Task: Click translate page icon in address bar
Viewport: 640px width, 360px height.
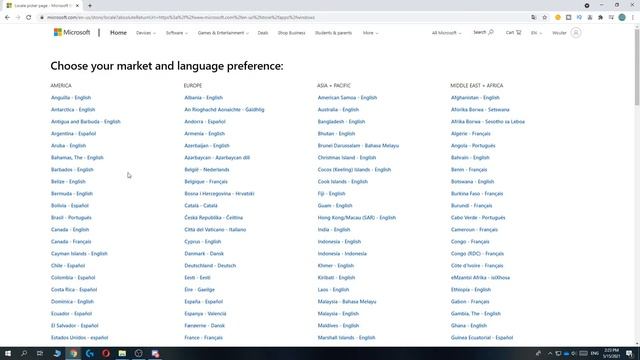Action: pos(533,18)
